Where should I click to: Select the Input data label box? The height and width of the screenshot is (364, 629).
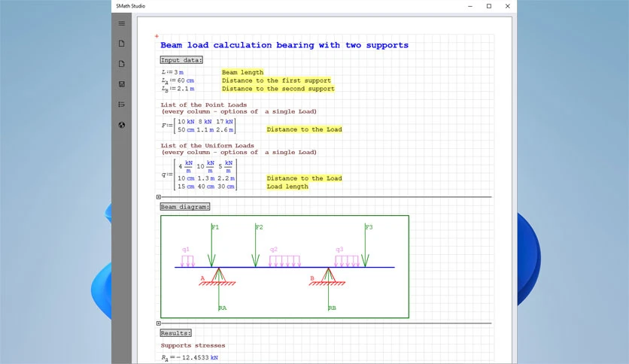pos(181,60)
